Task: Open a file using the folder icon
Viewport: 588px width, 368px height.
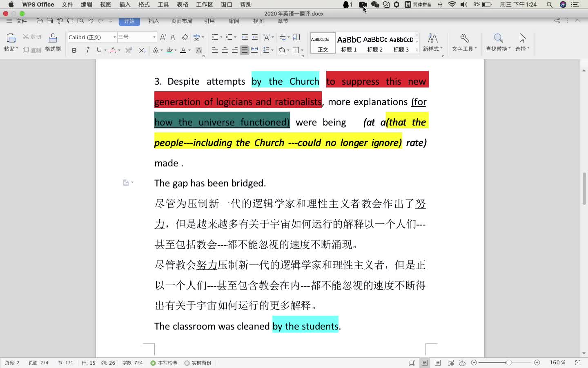Action: [40, 21]
